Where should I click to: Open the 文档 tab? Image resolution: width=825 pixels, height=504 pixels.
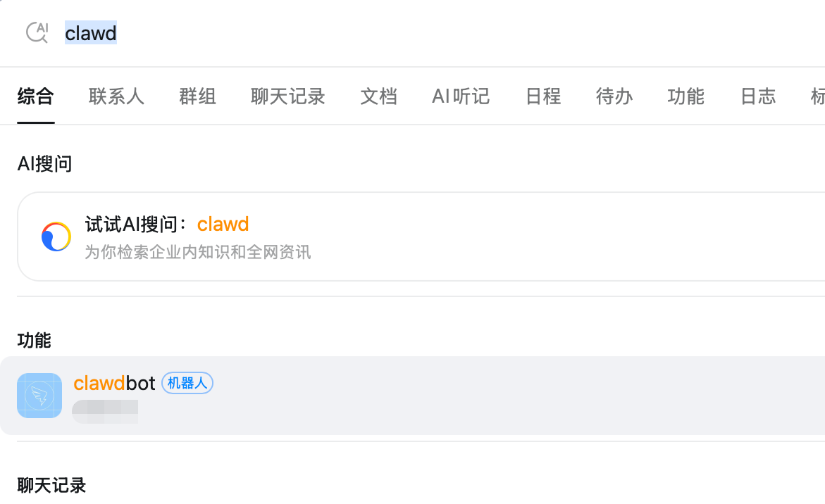378,96
